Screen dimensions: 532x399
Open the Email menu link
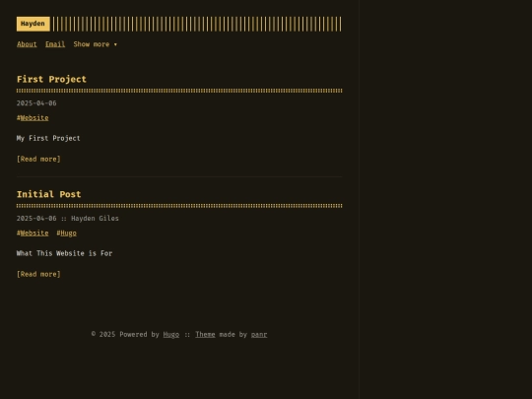tap(55, 44)
